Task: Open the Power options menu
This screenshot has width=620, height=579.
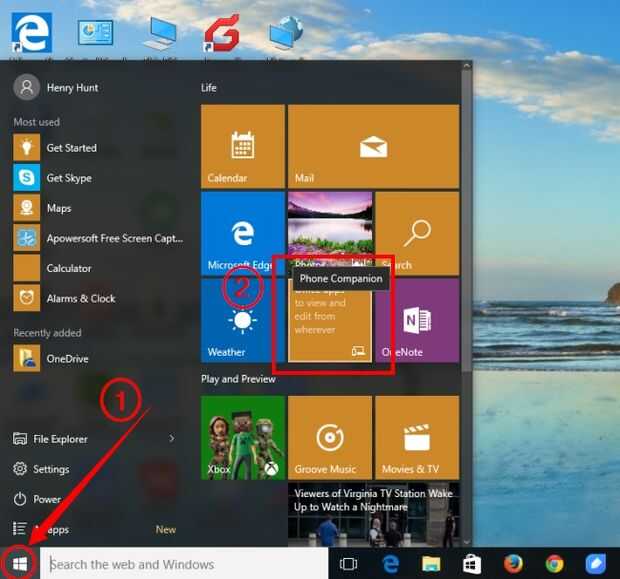Action: [x=37, y=500]
